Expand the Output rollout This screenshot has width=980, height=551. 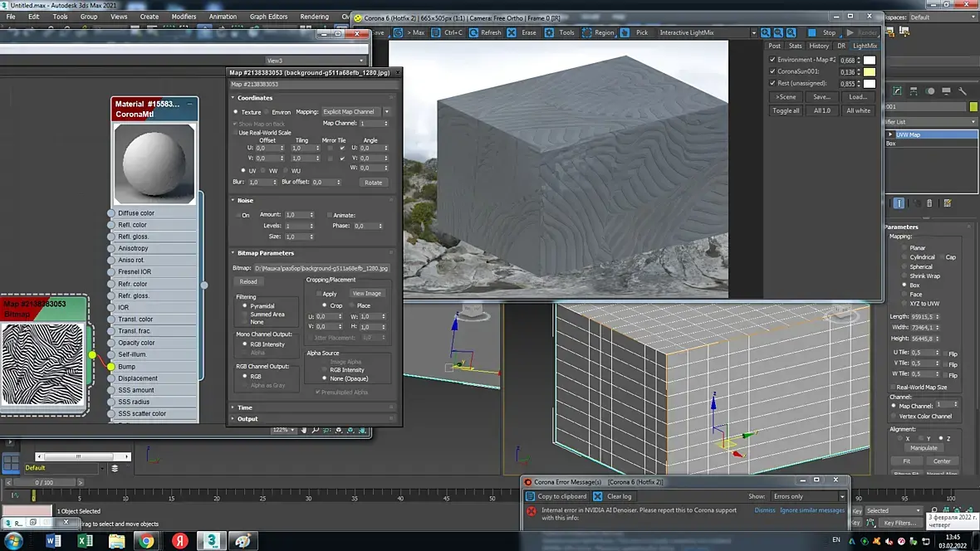click(247, 419)
